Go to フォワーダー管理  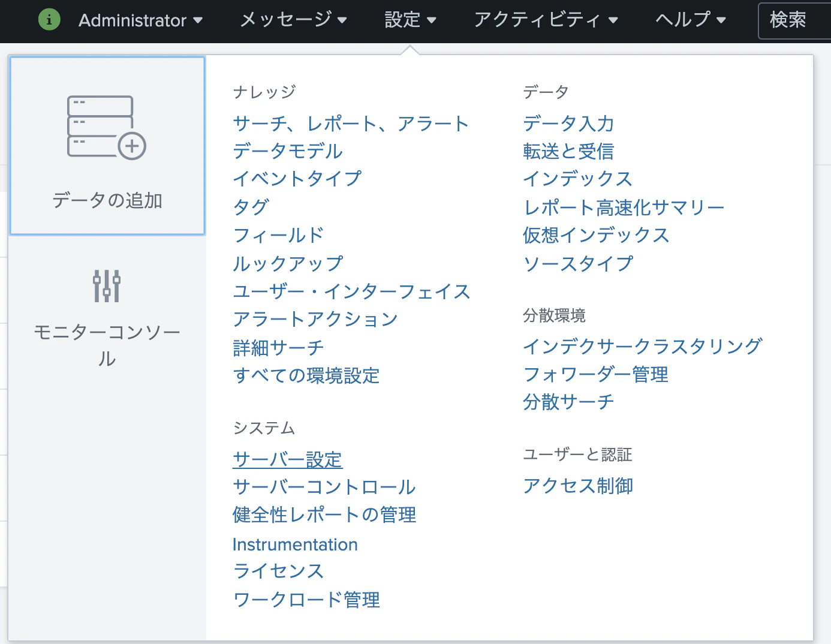596,374
